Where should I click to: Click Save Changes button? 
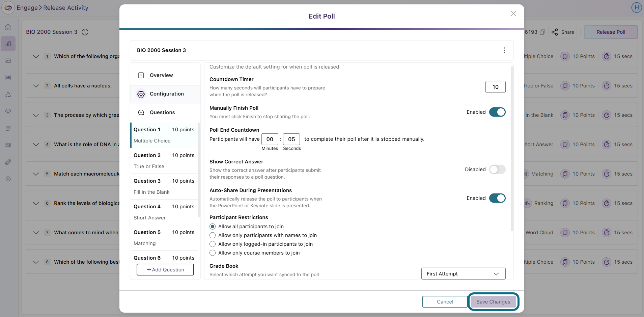point(493,302)
